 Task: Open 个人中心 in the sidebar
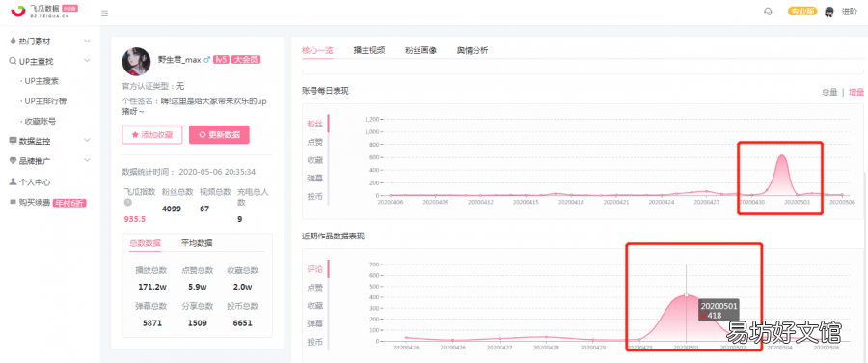click(35, 181)
